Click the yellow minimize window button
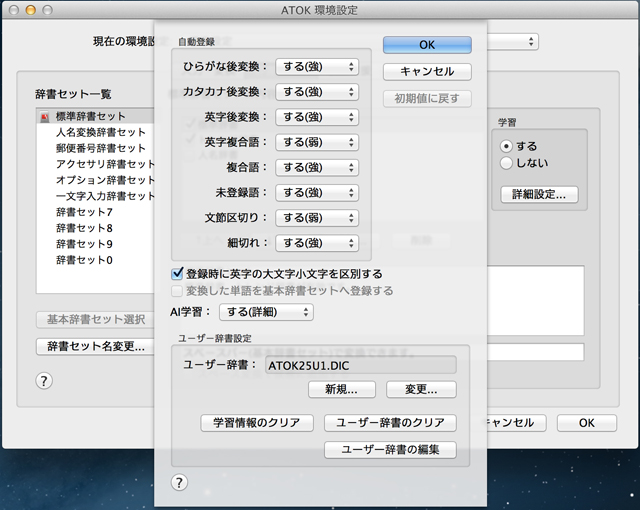640x510 pixels. pyautogui.click(x=31, y=10)
